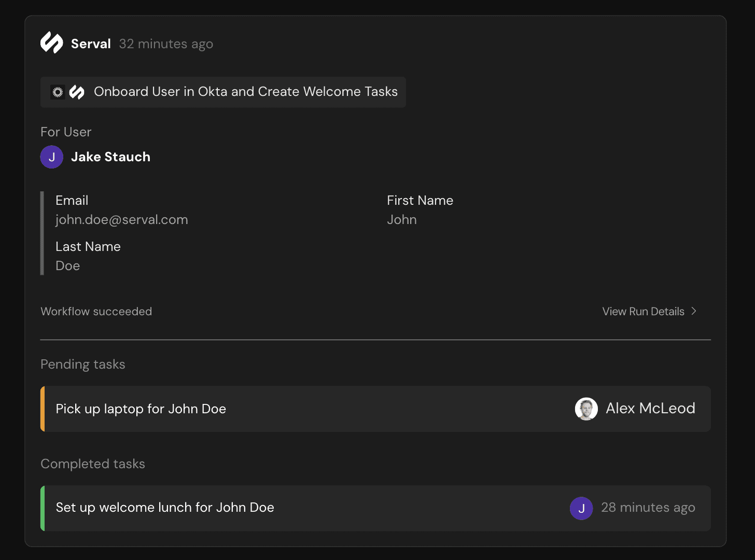Click the Serval author name
This screenshot has height=560, width=755.
(x=91, y=44)
